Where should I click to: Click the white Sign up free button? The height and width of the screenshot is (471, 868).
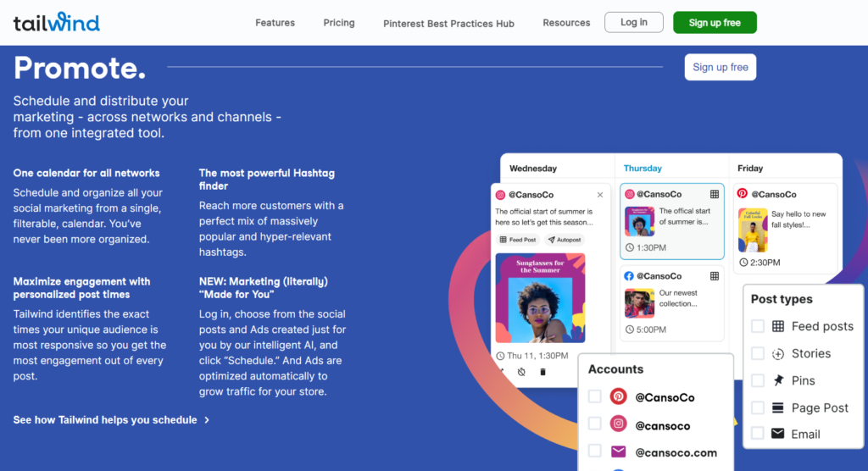point(721,67)
